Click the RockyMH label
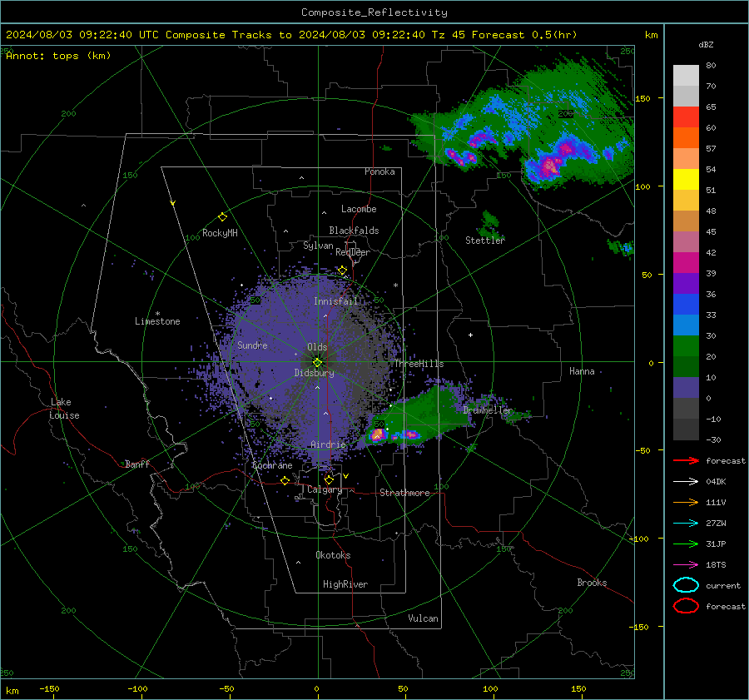 (220, 233)
